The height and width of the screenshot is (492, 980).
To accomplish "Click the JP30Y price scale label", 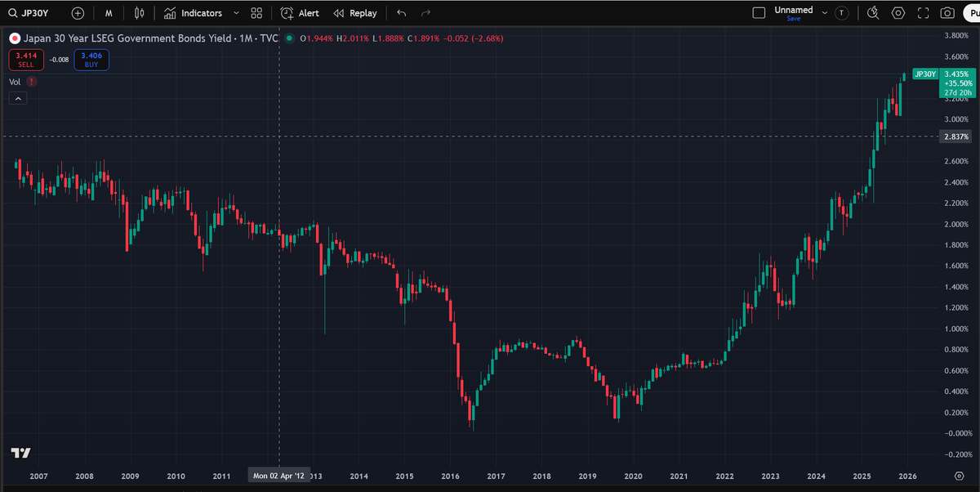I will pyautogui.click(x=924, y=74).
